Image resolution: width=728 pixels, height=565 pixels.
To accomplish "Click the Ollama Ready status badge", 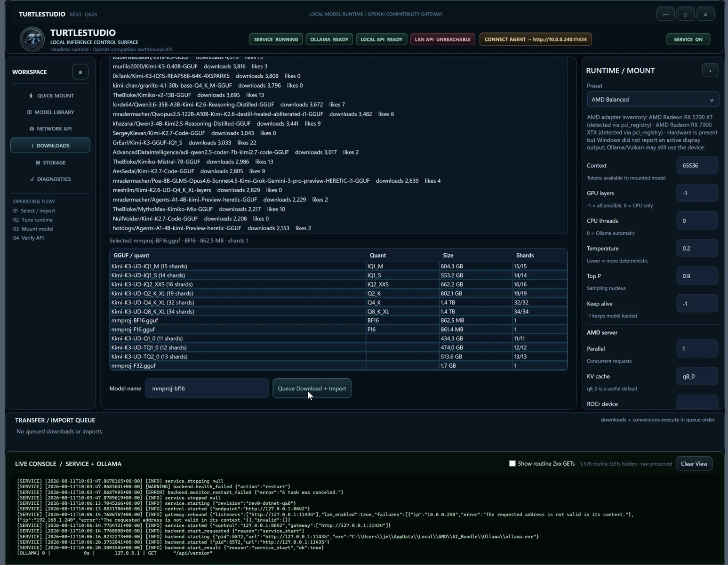I will pyautogui.click(x=329, y=40).
